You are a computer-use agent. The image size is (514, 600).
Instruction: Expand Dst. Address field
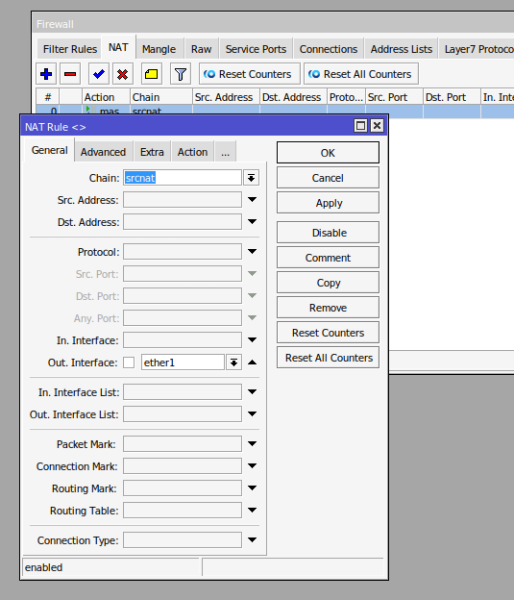pos(252,222)
